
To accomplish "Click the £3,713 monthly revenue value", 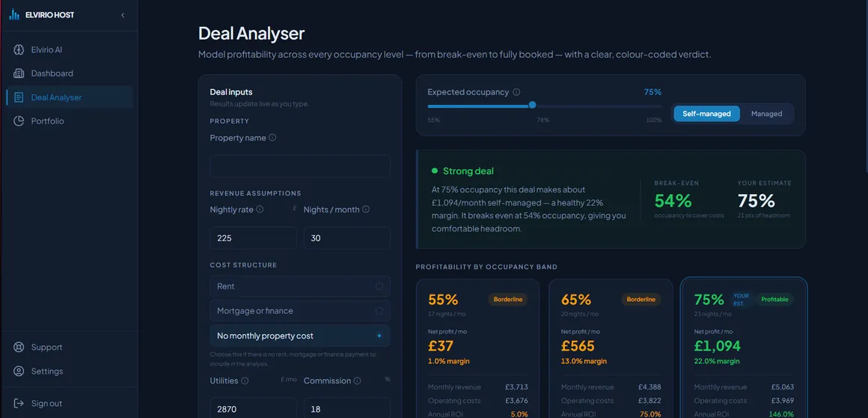I will (x=516, y=387).
